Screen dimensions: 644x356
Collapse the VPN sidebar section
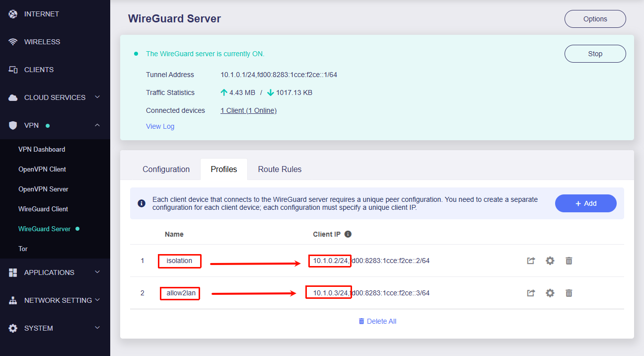97,125
